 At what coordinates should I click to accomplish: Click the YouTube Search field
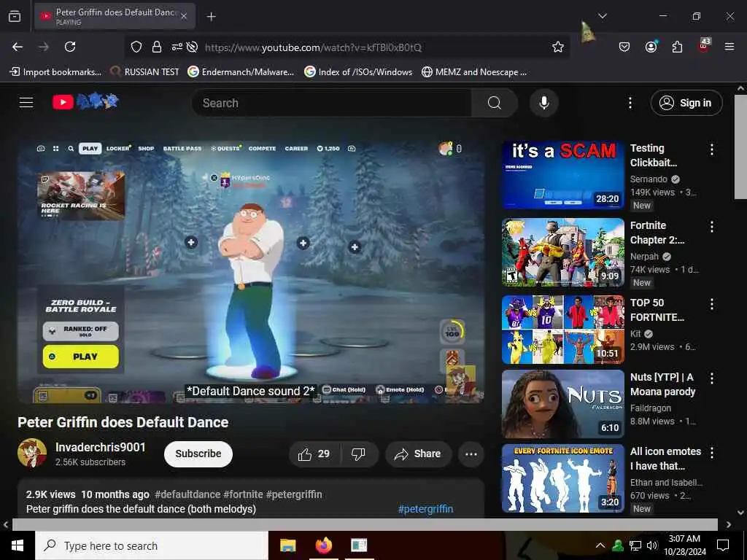[332, 103]
